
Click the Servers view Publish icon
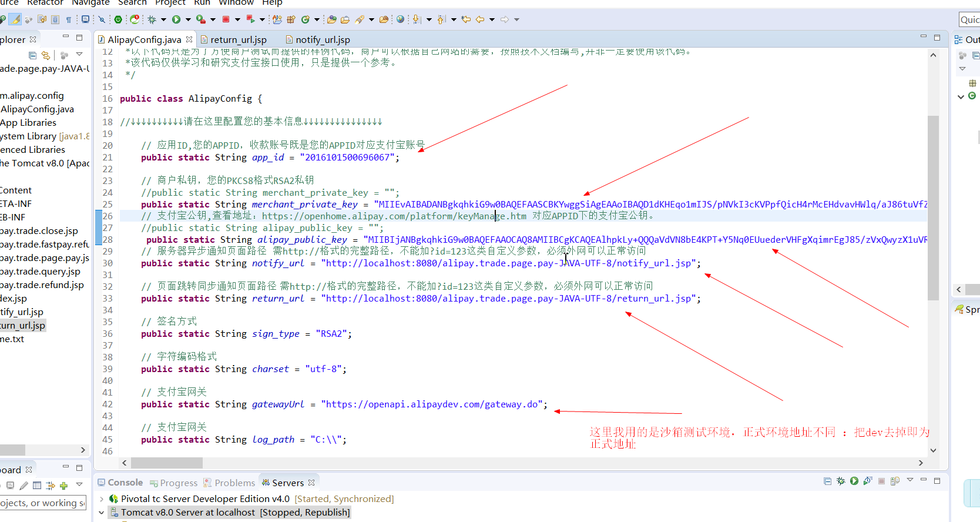pyautogui.click(x=895, y=481)
